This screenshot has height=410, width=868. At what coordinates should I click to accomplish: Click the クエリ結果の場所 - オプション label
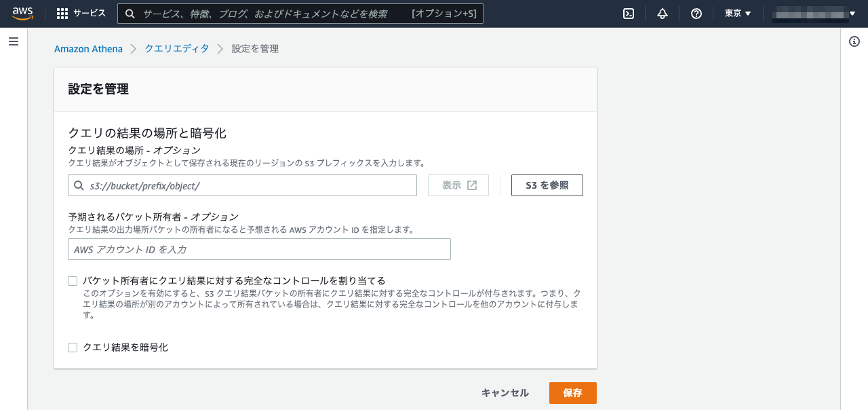pos(134,150)
